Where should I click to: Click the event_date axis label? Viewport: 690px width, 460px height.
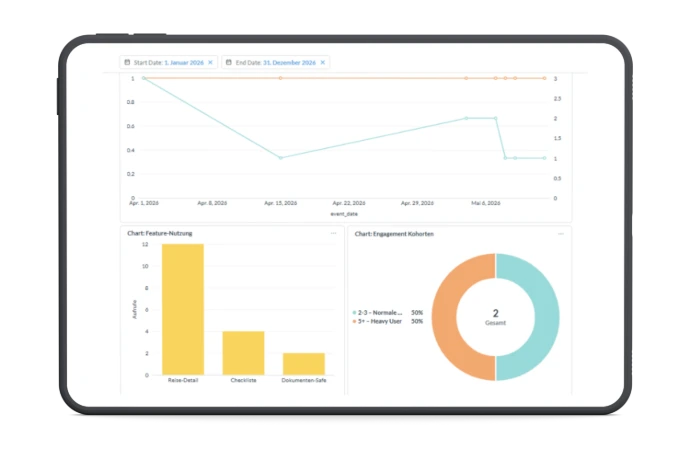(344, 214)
